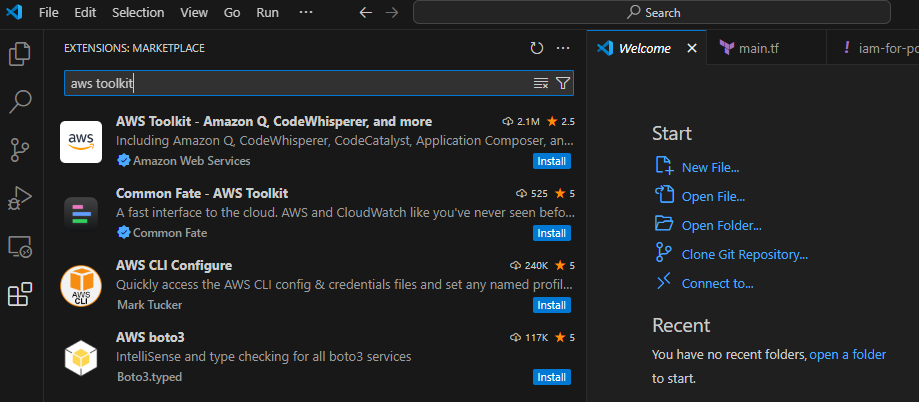Screen dimensions: 919x402
Task: Install the AWS boto3 extension
Action: click(552, 377)
